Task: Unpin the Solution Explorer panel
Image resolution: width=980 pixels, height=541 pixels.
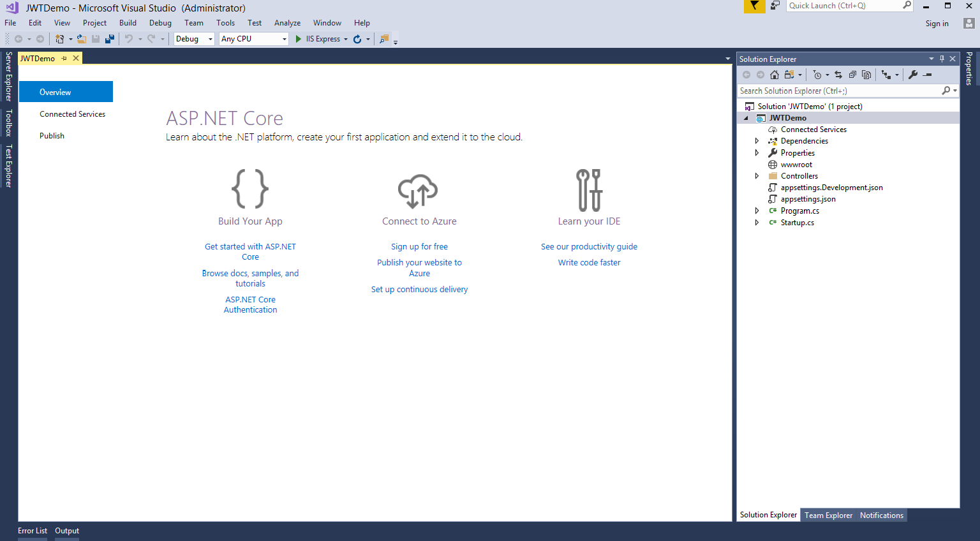Action: (941, 58)
